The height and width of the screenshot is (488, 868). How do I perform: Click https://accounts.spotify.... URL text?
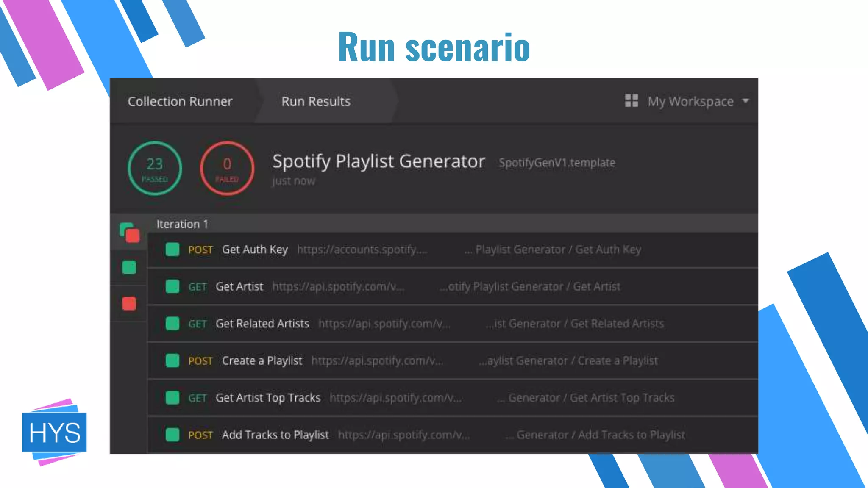(x=362, y=250)
